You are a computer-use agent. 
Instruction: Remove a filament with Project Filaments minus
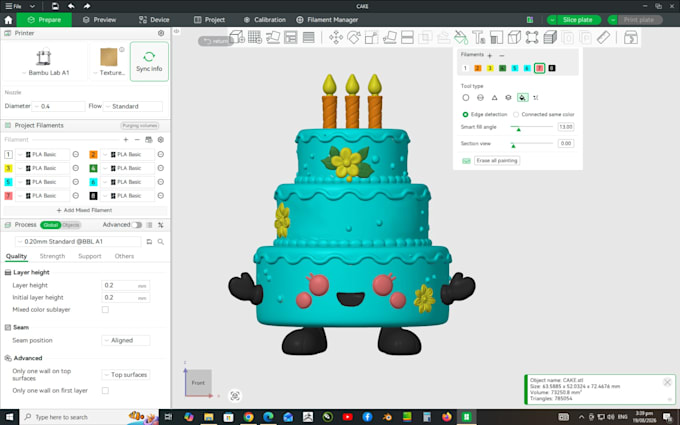[x=137, y=140]
